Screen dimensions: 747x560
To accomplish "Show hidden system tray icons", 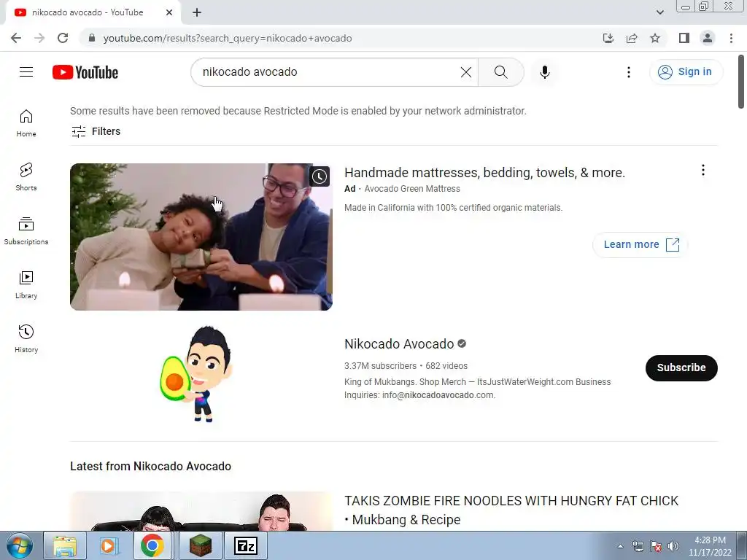I will click(x=620, y=546).
